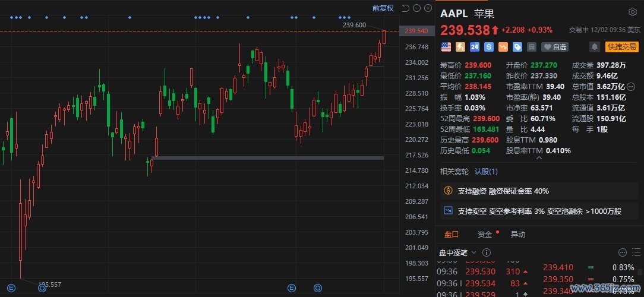Click the AAPL 苹果 stock title
This screenshot has width=644, height=297.
pos(468,13)
